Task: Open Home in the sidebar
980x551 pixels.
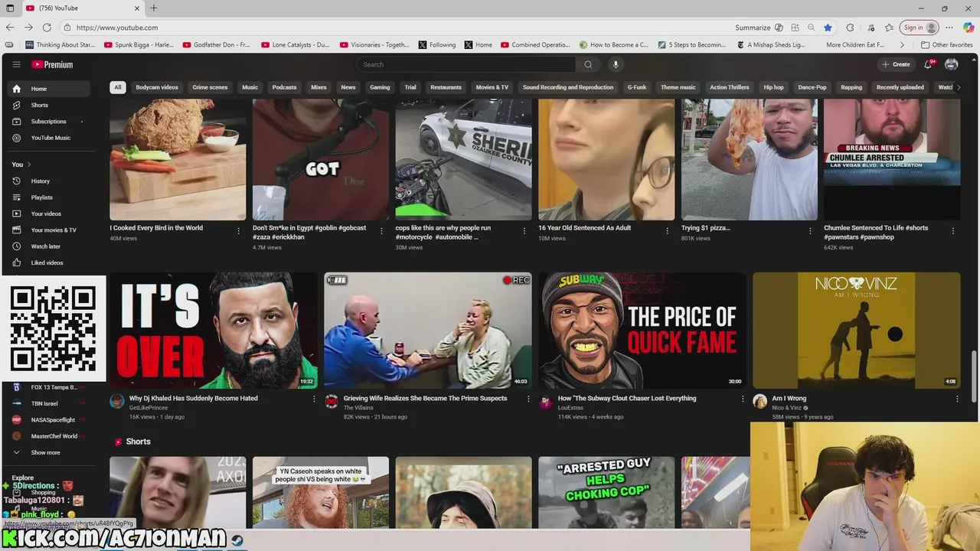Action: pos(49,89)
